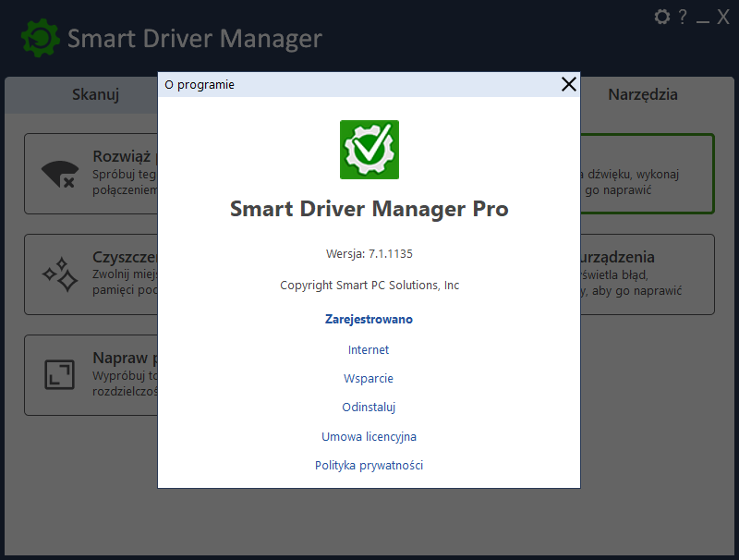Click the Smart Driver Manager gear logo
Viewport: 739px width, 560px height.
click(41, 38)
